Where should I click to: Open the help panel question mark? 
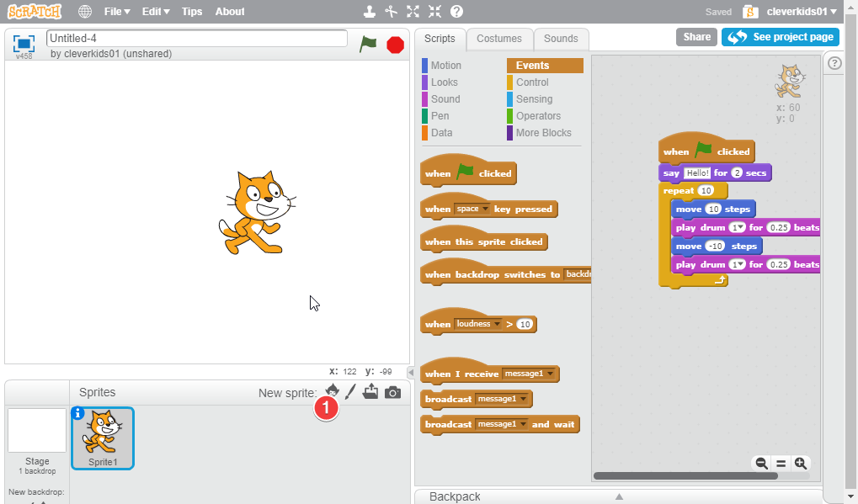(x=834, y=63)
